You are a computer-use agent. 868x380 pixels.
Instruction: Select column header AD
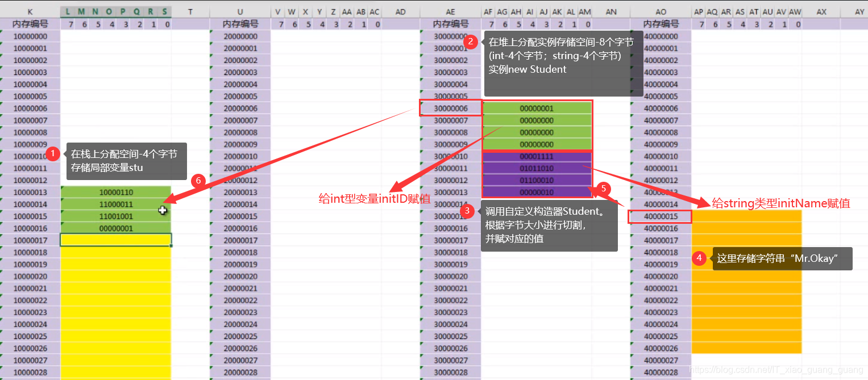coord(400,11)
